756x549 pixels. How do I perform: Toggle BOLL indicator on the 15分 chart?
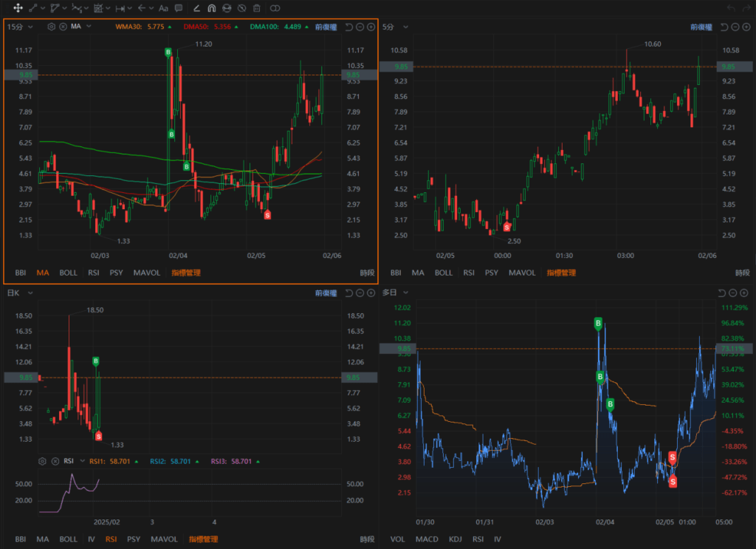pos(68,273)
